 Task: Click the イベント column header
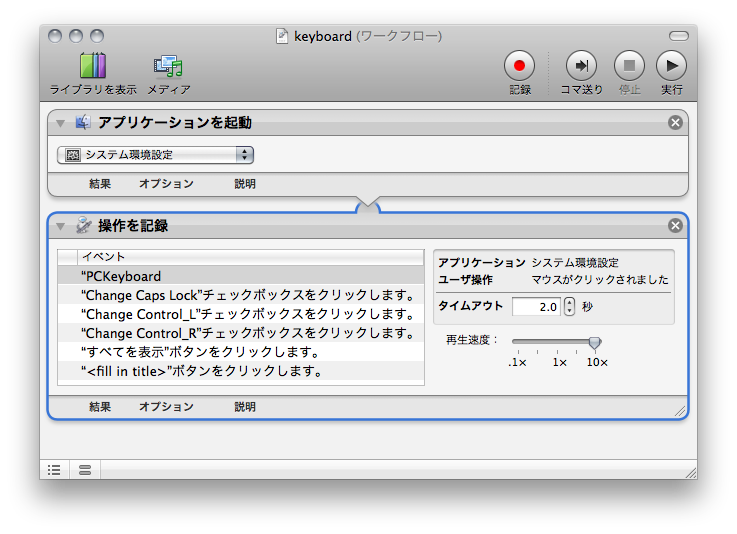point(251,257)
